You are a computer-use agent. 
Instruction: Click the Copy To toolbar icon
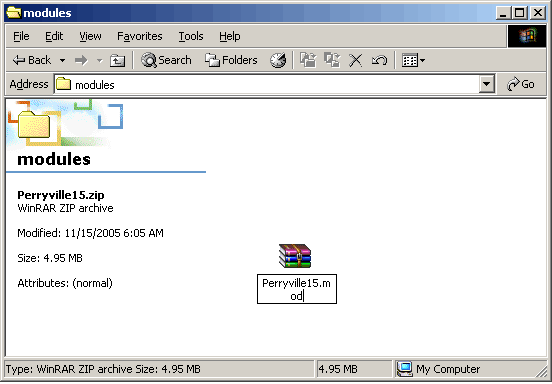(x=332, y=60)
